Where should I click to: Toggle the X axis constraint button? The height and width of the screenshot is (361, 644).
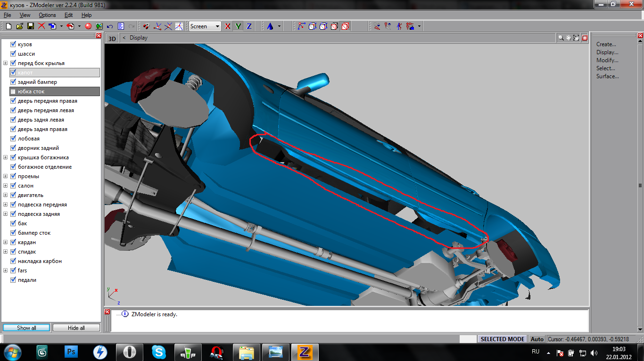click(x=228, y=26)
